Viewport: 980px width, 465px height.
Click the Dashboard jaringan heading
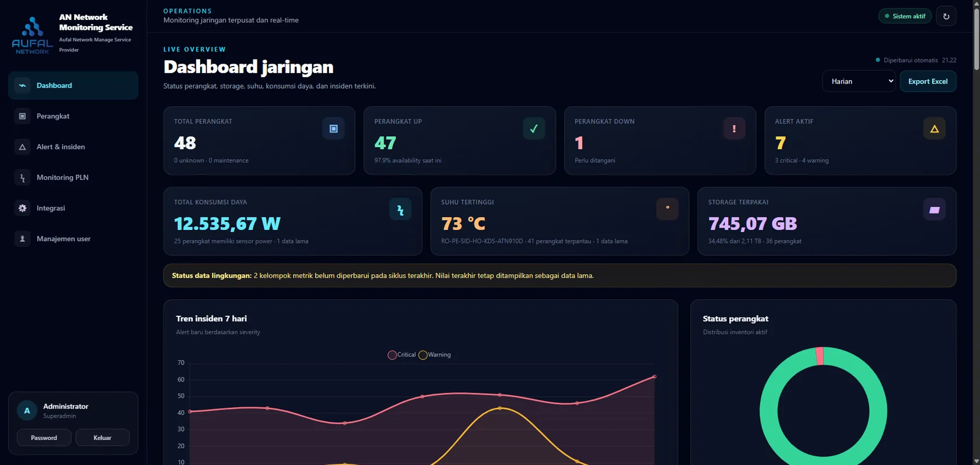click(x=248, y=67)
